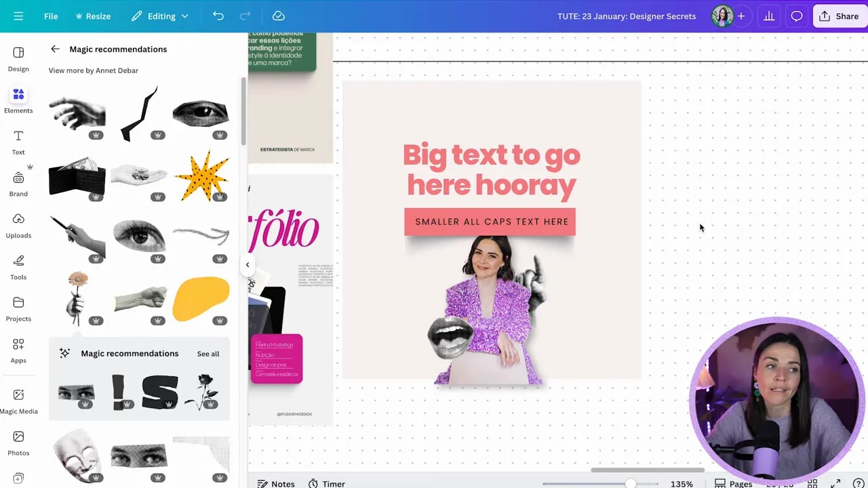This screenshot has width=868, height=488.
Task: Click See all next to Magic recommendations
Action: pyautogui.click(x=208, y=353)
